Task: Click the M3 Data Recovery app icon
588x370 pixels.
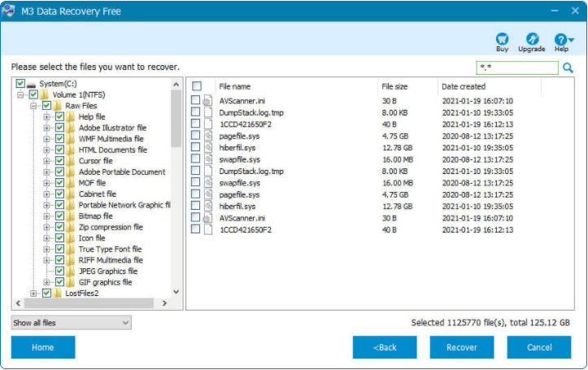Action: (x=8, y=11)
